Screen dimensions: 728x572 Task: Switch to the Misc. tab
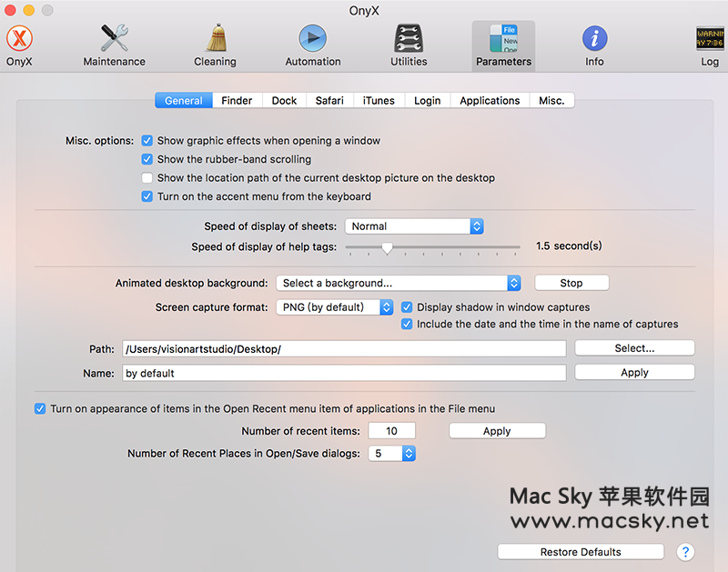[x=551, y=101]
